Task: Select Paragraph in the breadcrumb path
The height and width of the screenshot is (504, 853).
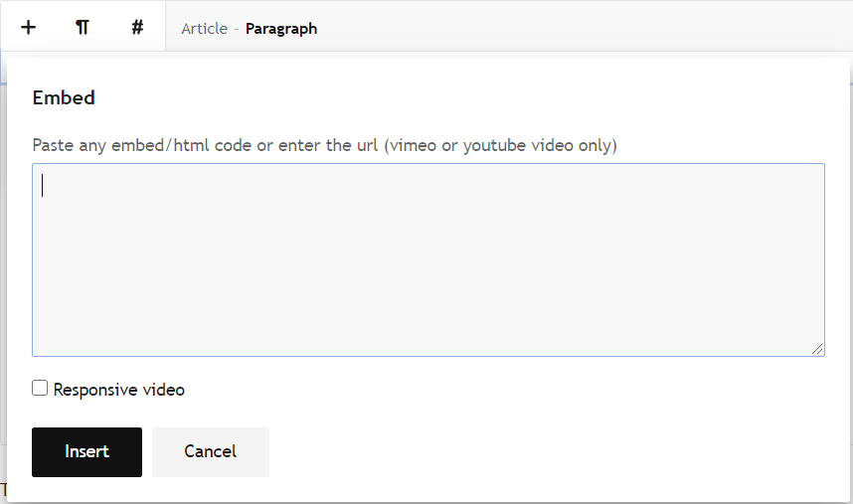Action: (281, 29)
